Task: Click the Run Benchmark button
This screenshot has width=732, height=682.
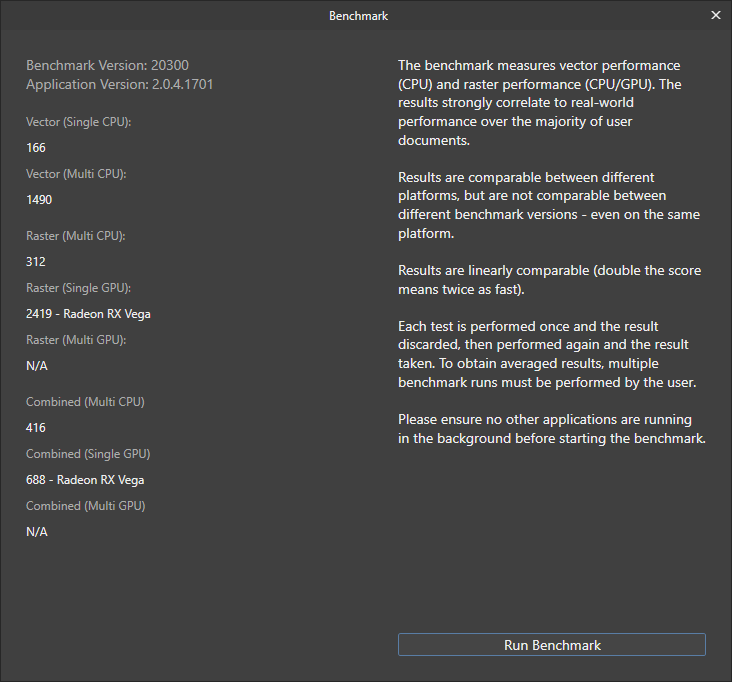Action: [x=551, y=645]
